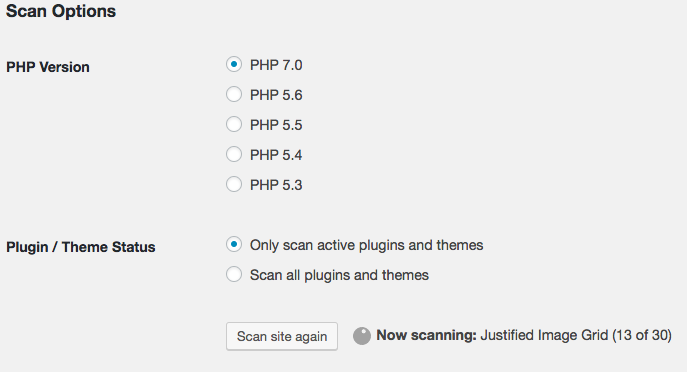Screen dimensions: 687x372
Task: Click 'Scan all plugins and themes' text
Action: [339, 275]
